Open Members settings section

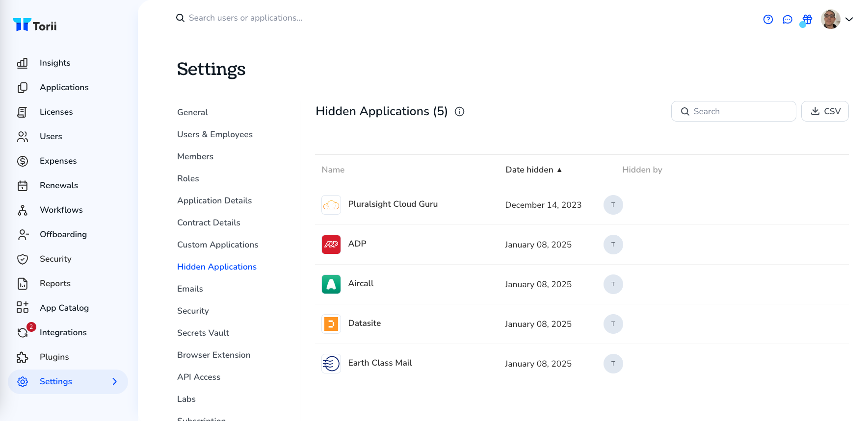pyautogui.click(x=195, y=156)
